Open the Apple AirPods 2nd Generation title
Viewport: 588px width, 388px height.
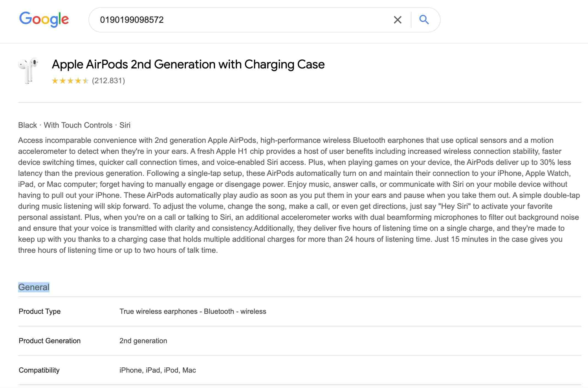188,65
